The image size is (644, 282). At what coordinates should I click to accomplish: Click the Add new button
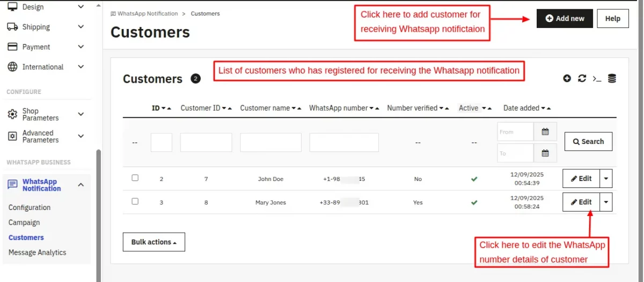[565, 18]
